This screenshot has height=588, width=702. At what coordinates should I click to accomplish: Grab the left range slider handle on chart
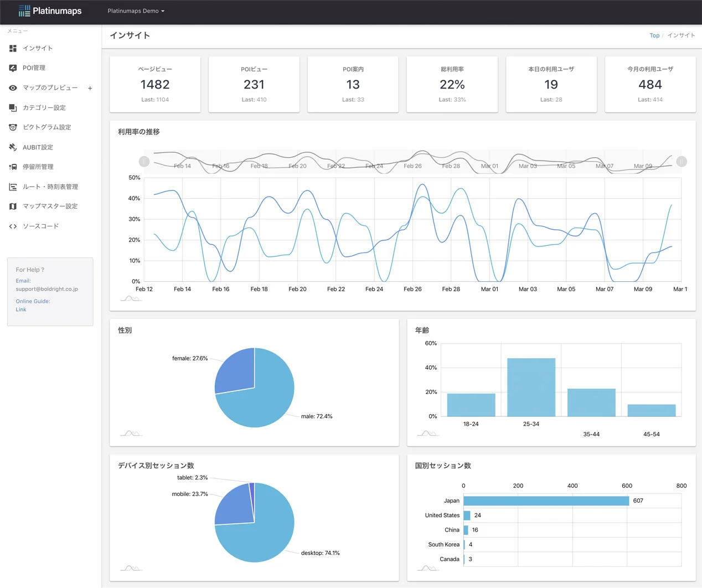point(144,161)
